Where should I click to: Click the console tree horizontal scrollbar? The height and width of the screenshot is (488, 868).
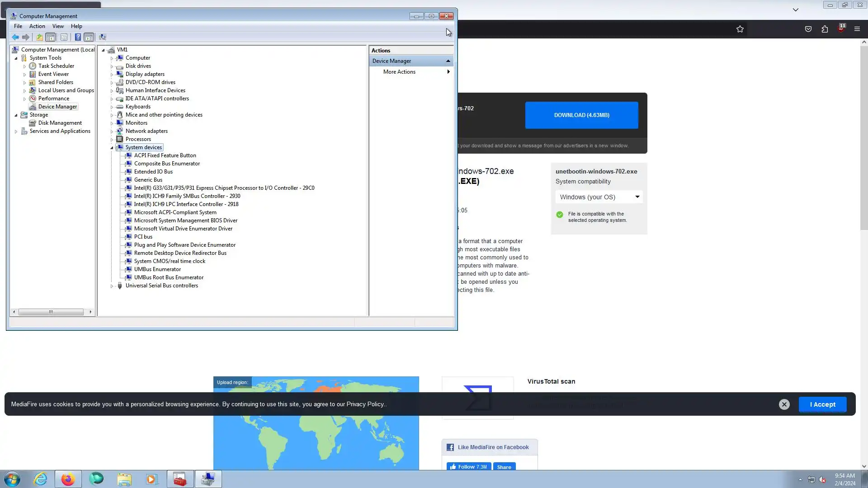(x=51, y=312)
